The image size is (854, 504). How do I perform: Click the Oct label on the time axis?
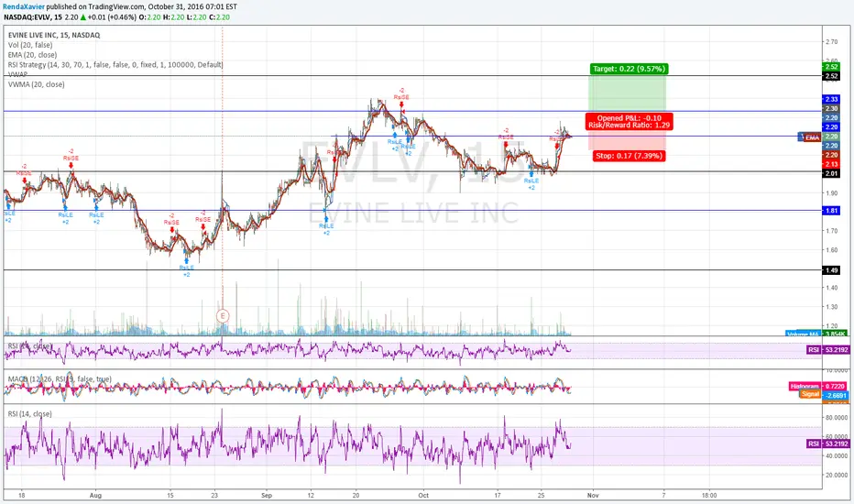[x=423, y=495]
